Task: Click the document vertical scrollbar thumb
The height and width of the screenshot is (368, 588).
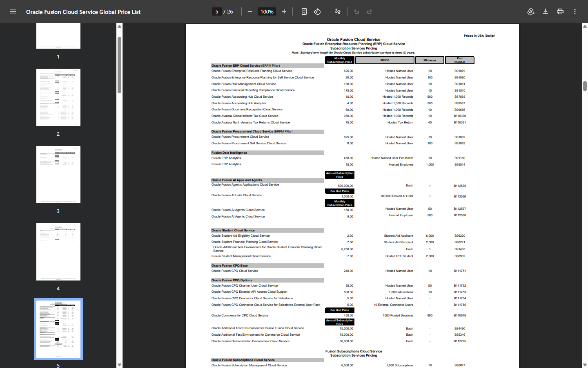Action: coord(585,86)
